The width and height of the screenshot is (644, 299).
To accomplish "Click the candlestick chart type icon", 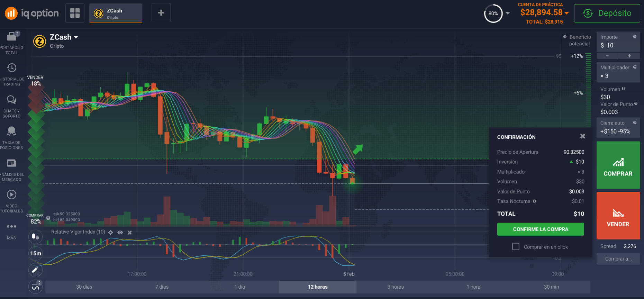I will 35,237.
